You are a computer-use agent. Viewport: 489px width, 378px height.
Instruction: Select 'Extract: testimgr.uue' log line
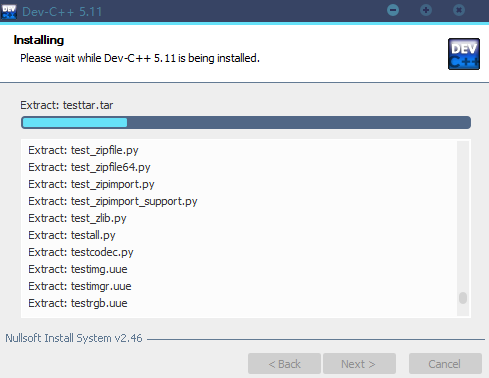click(x=80, y=286)
